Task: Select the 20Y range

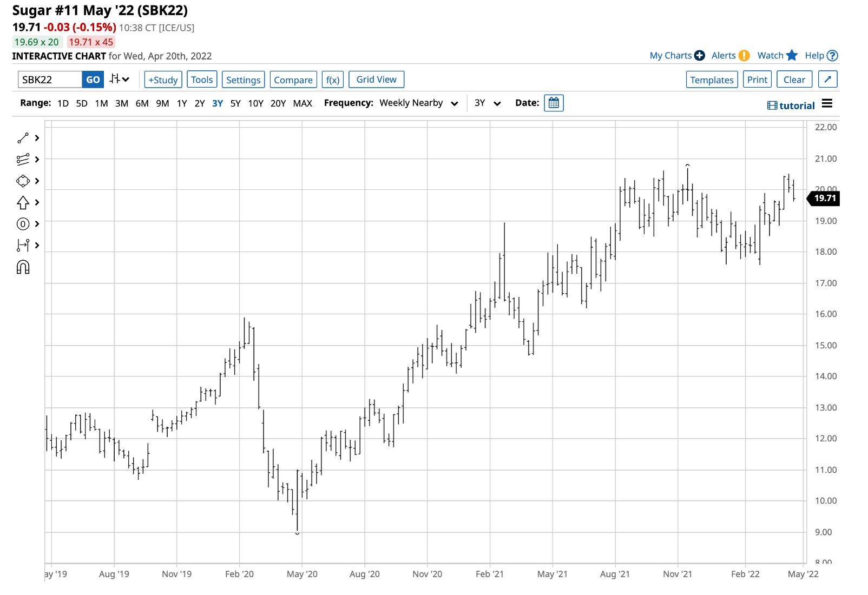Action: 278,103
